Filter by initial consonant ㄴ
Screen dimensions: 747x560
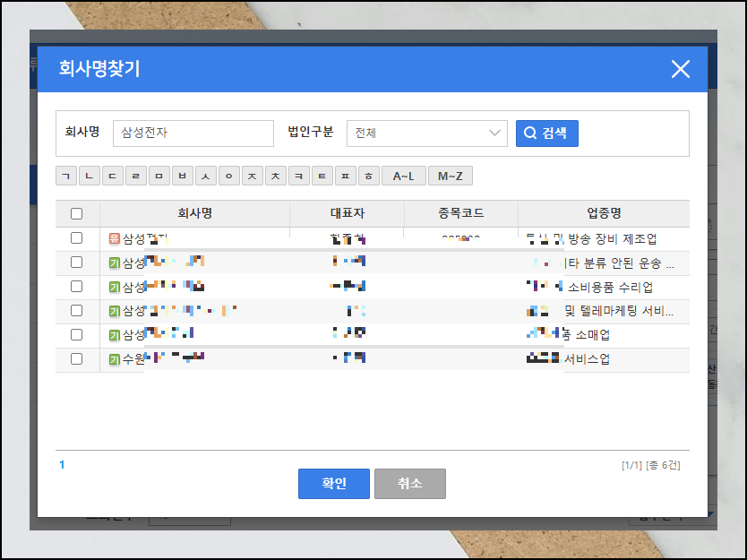click(89, 176)
